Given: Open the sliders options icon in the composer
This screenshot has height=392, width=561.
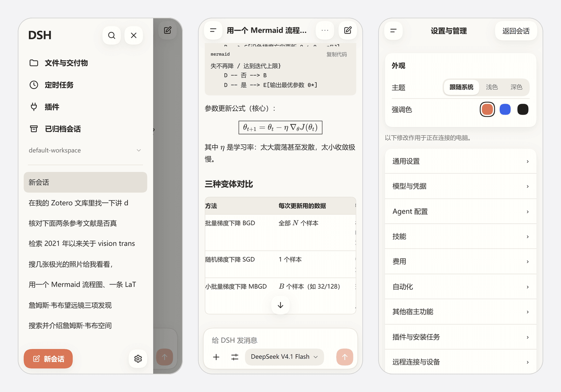Looking at the screenshot, I should [235, 357].
